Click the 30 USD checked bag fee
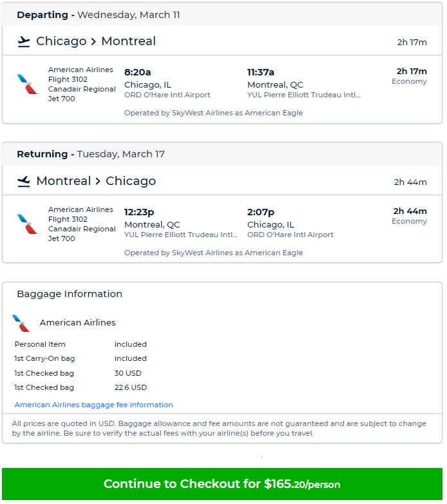The width and height of the screenshot is (447, 504). click(x=128, y=373)
